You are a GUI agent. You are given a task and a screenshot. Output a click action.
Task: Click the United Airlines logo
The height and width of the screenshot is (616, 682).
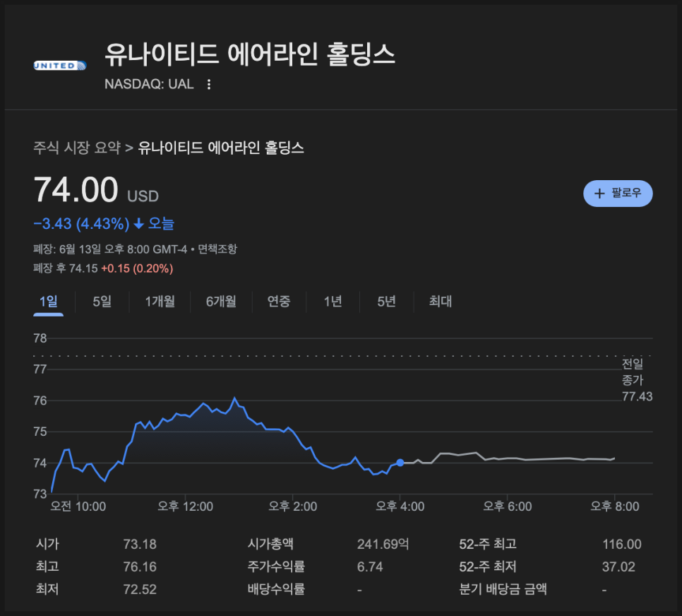click(x=60, y=66)
